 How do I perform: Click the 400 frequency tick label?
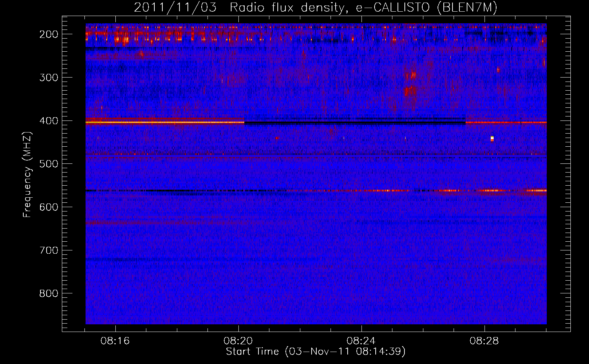coord(48,120)
